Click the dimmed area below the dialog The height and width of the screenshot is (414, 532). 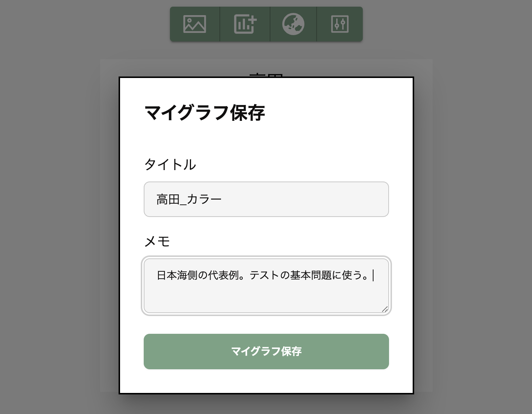pos(266,404)
